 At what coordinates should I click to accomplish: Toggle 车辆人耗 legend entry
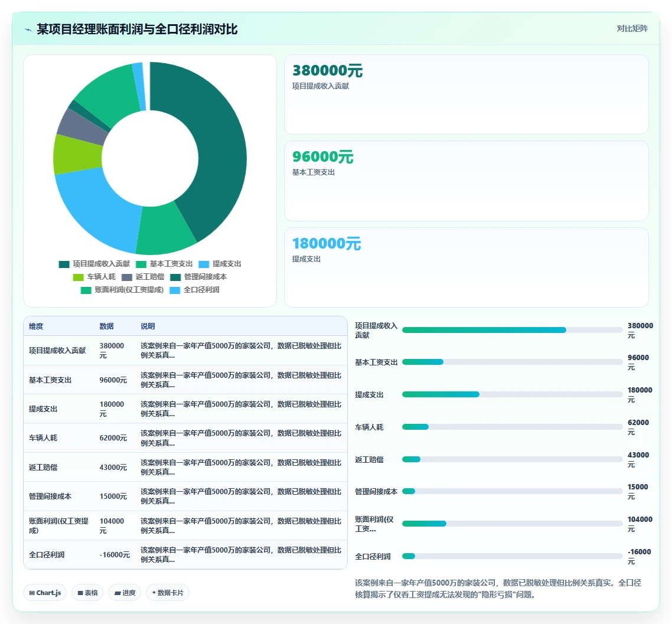point(94,277)
